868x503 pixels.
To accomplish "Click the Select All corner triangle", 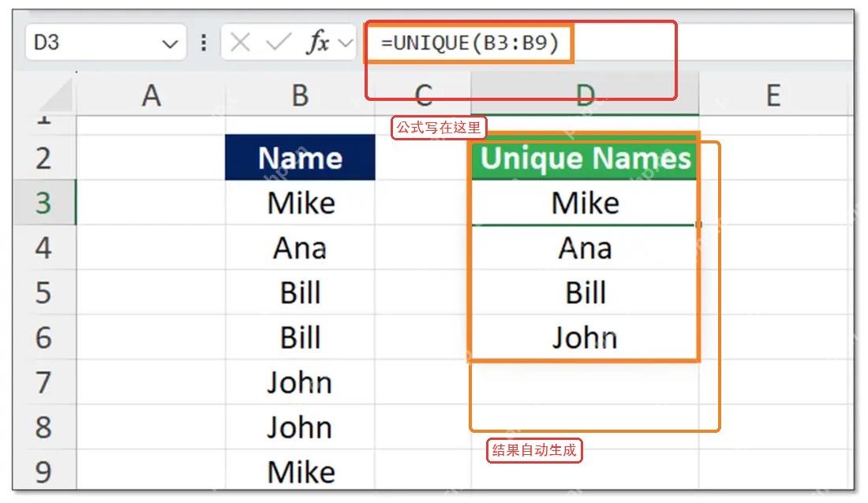I will (x=55, y=96).
